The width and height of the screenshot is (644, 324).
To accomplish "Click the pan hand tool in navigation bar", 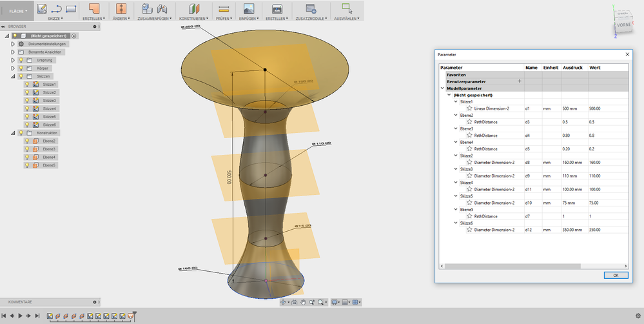I will tap(303, 302).
